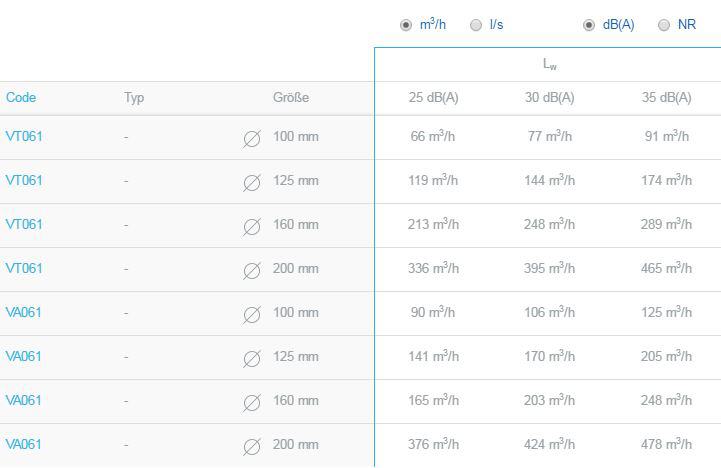Open VT061 link in 200 mm row

click(x=24, y=268)
